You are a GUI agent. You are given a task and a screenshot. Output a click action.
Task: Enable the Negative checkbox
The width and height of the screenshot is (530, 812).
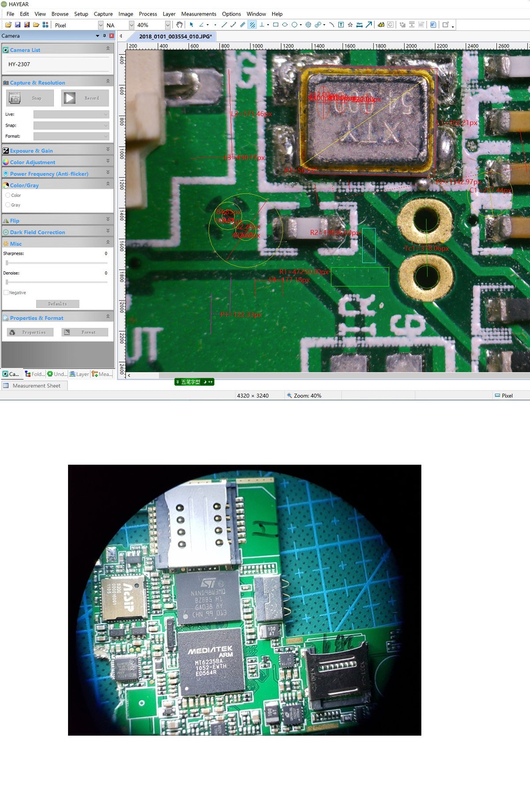coord(6,293)
